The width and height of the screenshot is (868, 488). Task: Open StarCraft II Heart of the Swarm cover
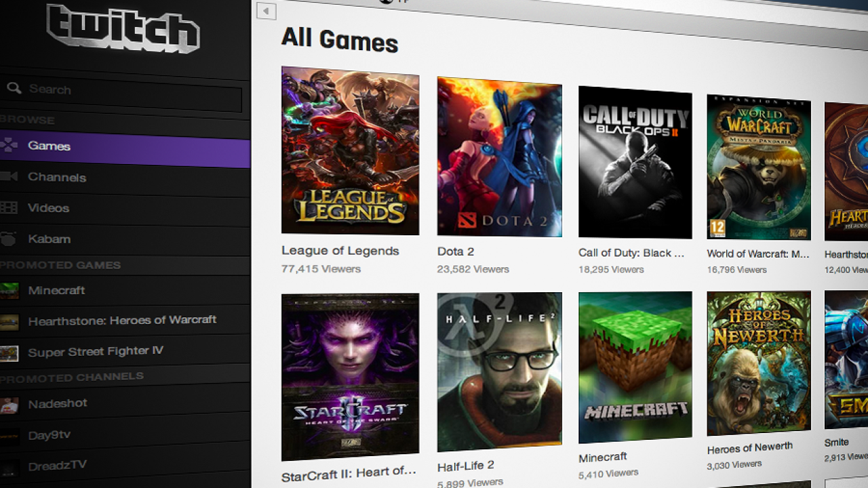point(350,377)
